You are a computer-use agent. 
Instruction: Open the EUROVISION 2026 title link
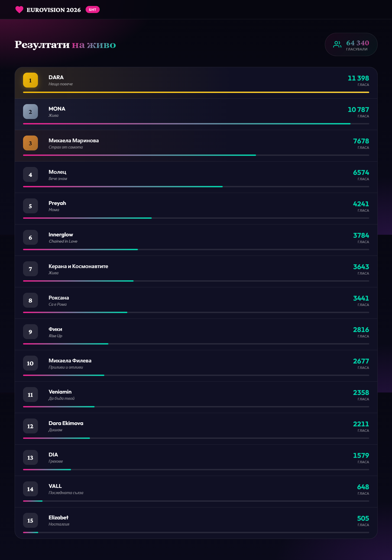click(x=54, y=10)
